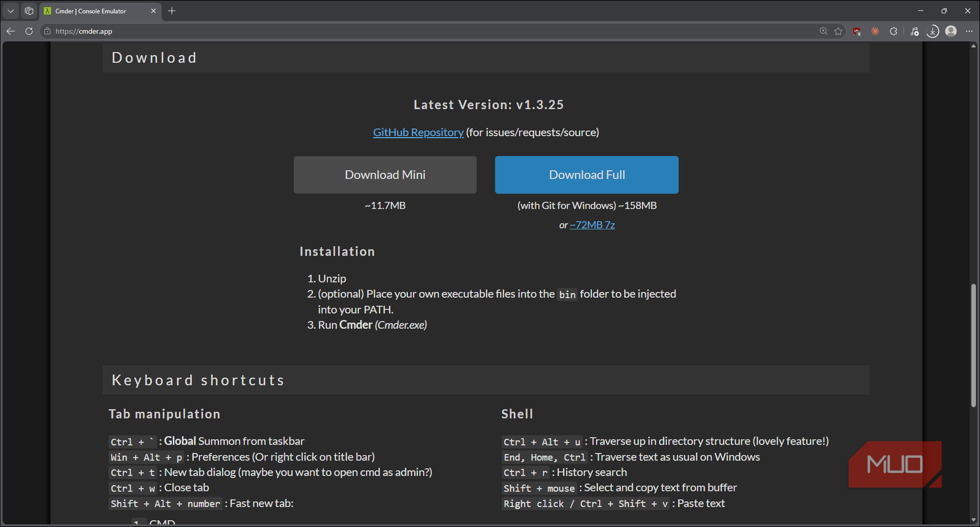Go back using the browser back arrow
Image resolution: width=980 pixels, height=527 pixels.
pyautogui.click(x=11, y=31)
